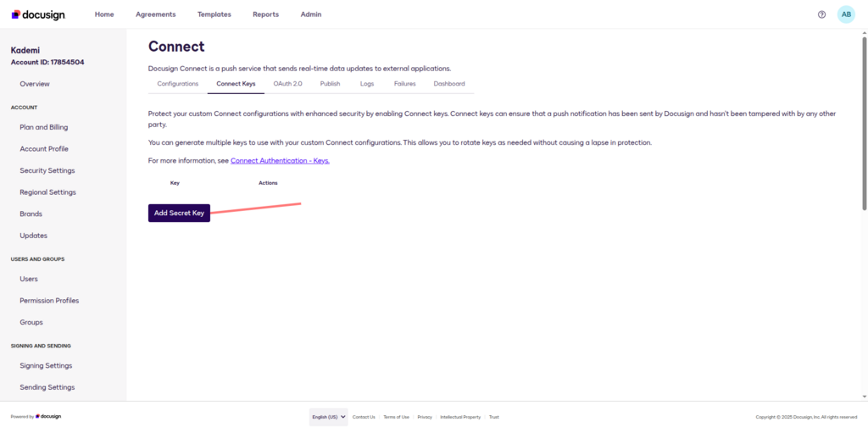Image resolution: width=868 pixels, height=433 pixels.
Task: Open the Publish tab
Action: [330, 84]
